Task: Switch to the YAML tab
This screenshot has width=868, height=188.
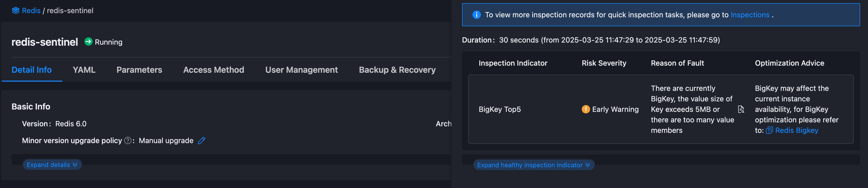Action: (x=84, y=70)
